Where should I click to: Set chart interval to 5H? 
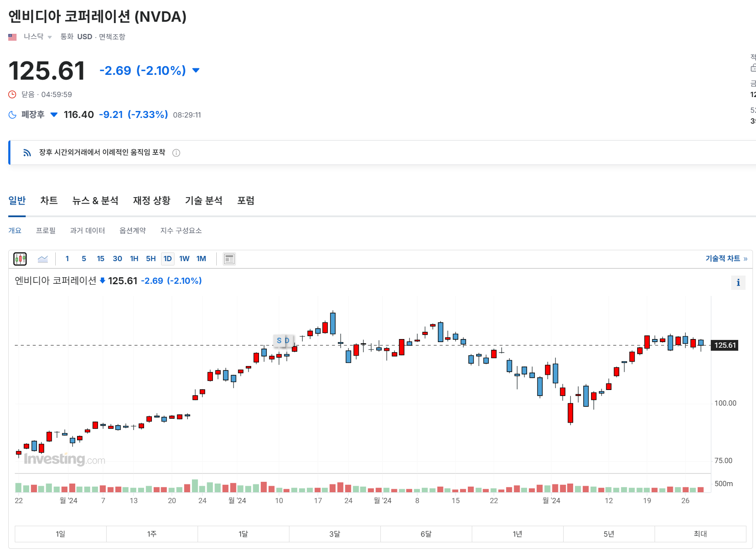pos(151,259)
